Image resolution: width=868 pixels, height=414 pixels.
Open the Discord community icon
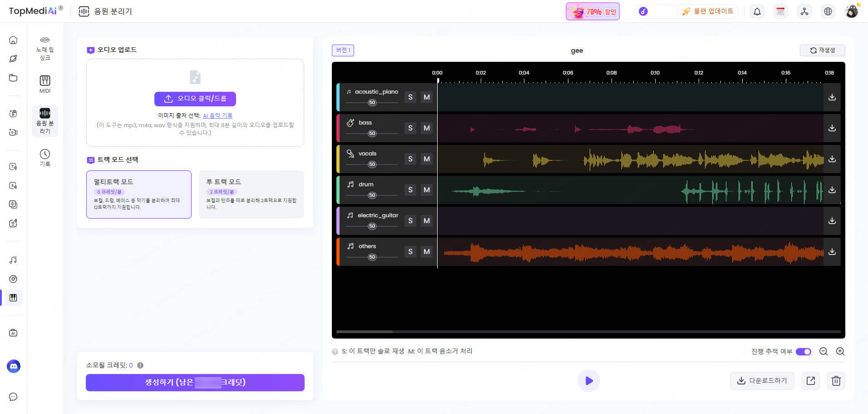tap(14, 366)
